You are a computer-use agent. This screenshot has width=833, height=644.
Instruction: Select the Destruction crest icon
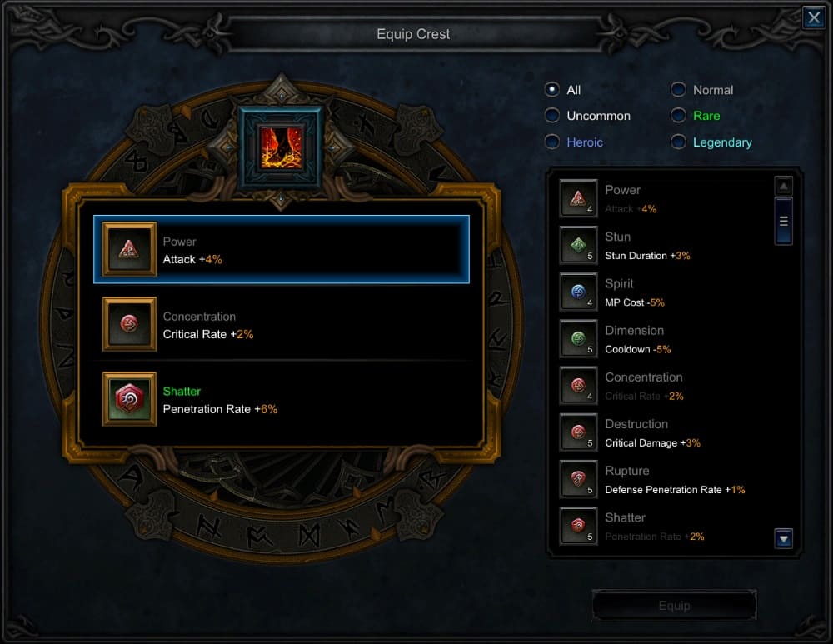579,432
